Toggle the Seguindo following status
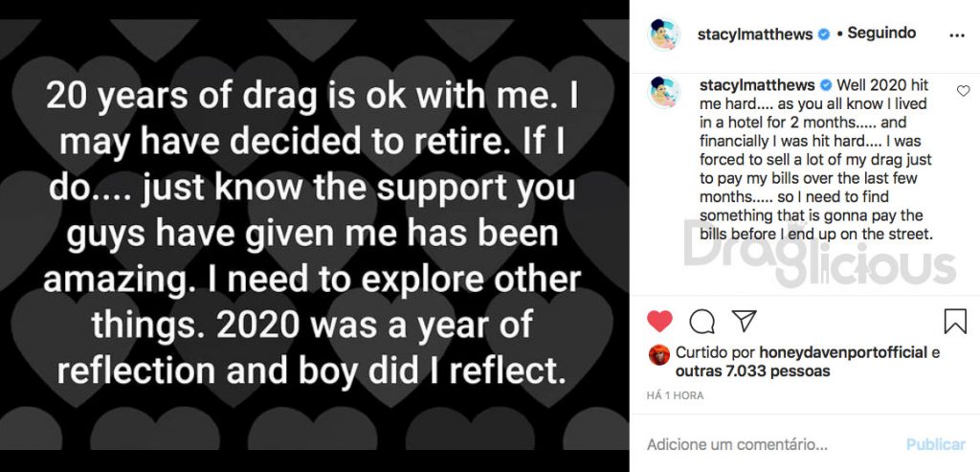 (881, 34)
